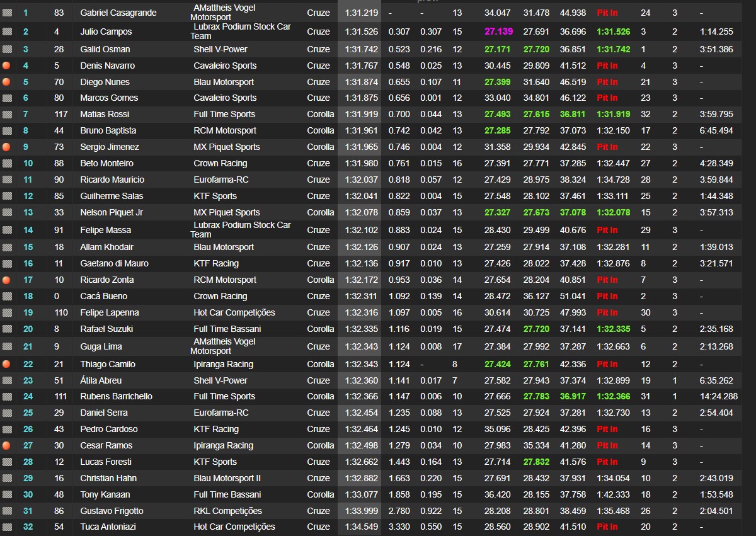Screen dimensions: 756x536
Task: Click the sector time 35.334 for Cesar Ramos
Action: tap(536, 445)
